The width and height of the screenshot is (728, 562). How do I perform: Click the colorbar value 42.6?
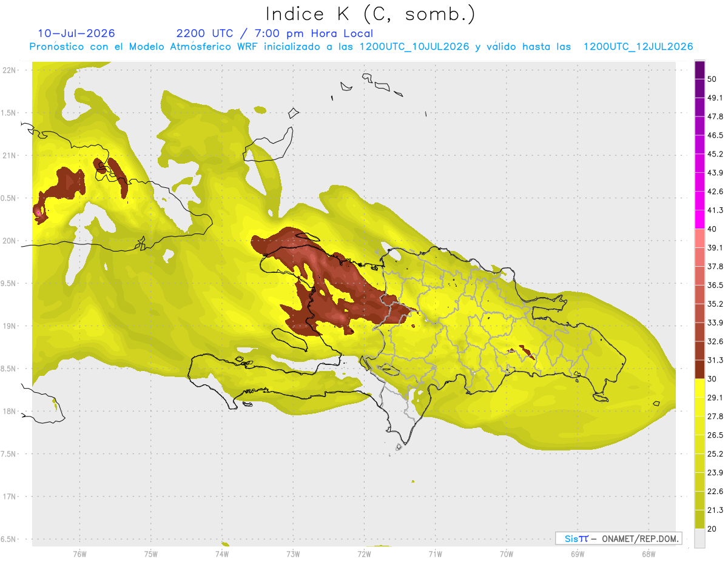715,192
